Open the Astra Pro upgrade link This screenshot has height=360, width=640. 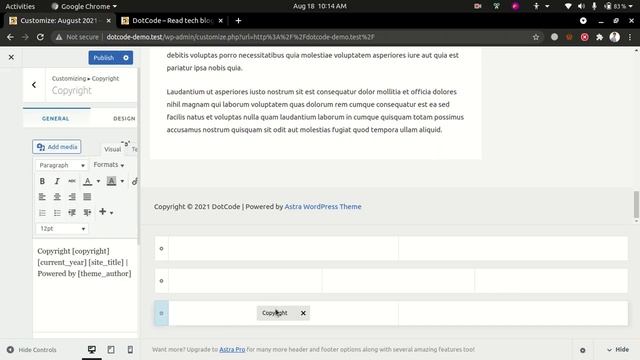[x=232, y=349]
